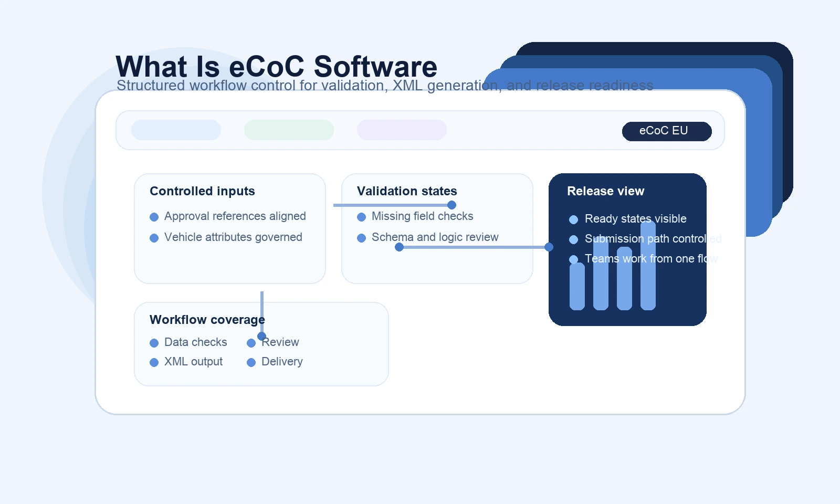This screenshot has width=840, height=504.
Task: Click the bullet beside Approval references aligned
Action: pos(154,217)
